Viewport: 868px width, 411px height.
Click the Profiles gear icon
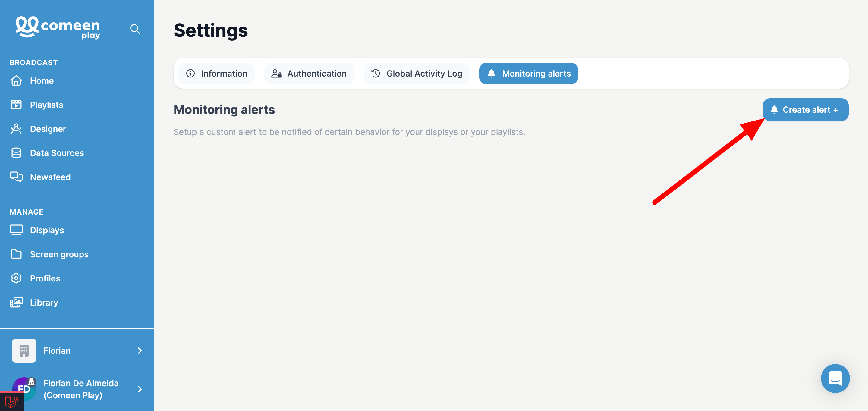16,278
